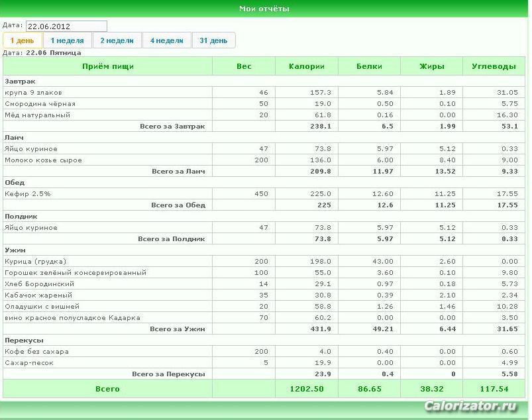Open the '4 недели' report tab
Image resolution: width=532 pixels, height=420 pixels.
pyautogui.click(x=166, y=40)
